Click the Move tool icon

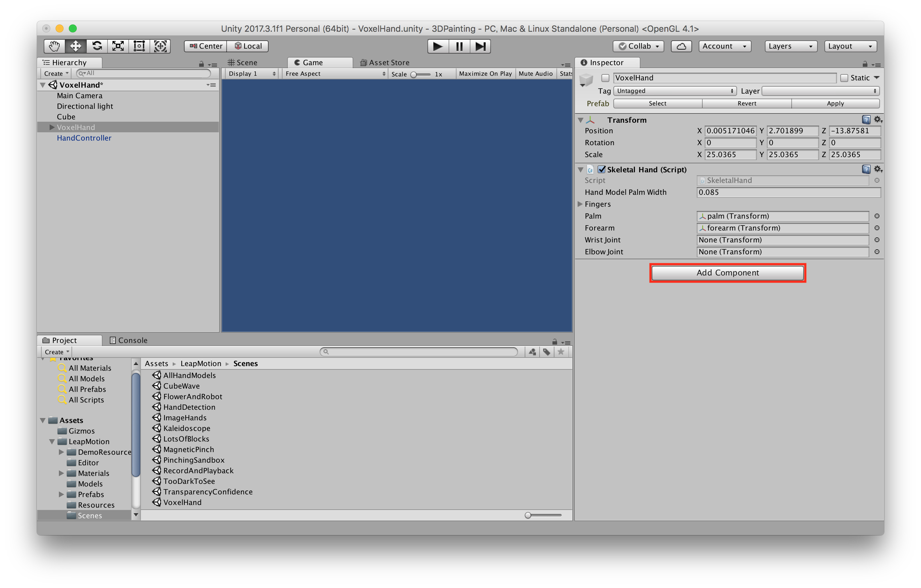pyautogui.click(x=76, y=46)
